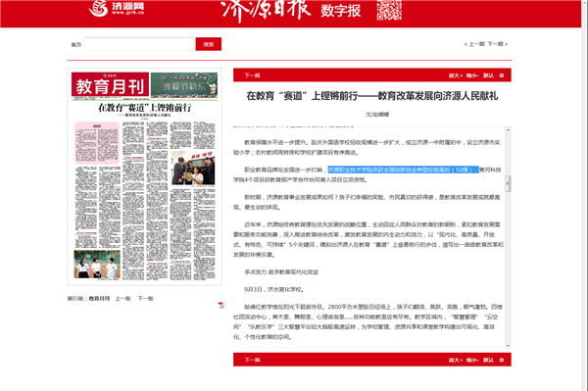Screen dimensions: 588x391
Task: Click the 济源日报 masthead title
Action: tap(266, 11)
